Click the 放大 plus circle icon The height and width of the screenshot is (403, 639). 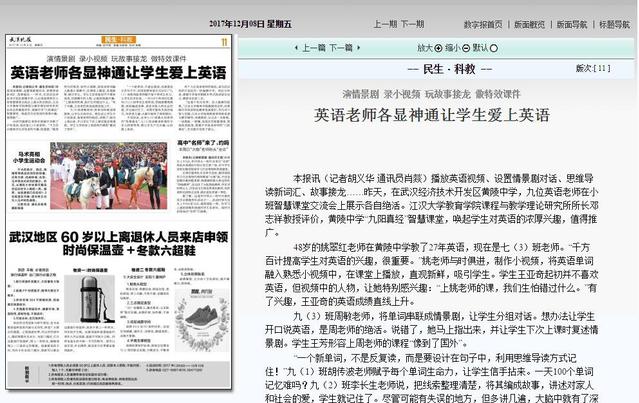(438, 48)
